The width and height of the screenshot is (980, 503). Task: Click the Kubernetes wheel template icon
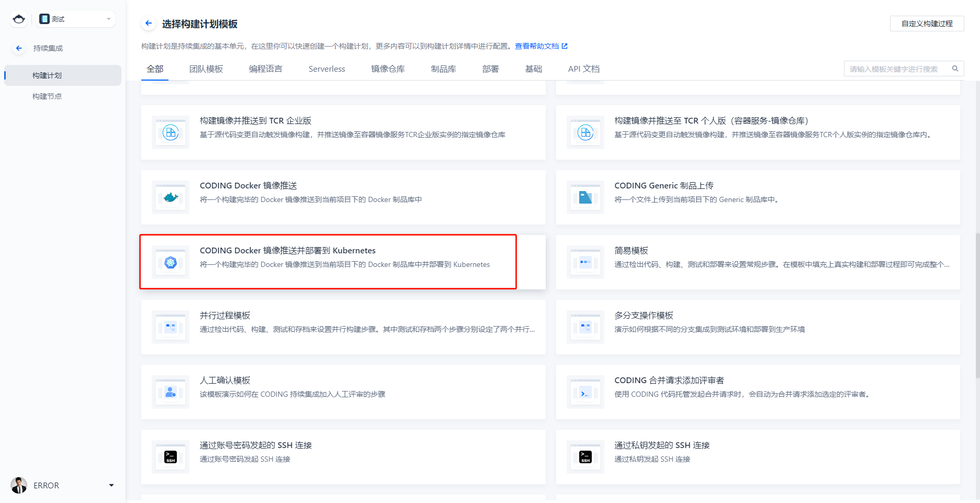[x=171, y=262]
